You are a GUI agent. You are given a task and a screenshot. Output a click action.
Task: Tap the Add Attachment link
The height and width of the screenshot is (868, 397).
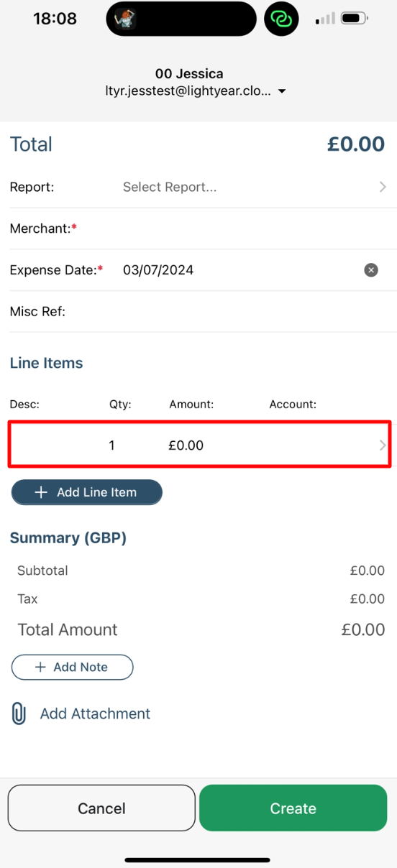pos(95,714)
